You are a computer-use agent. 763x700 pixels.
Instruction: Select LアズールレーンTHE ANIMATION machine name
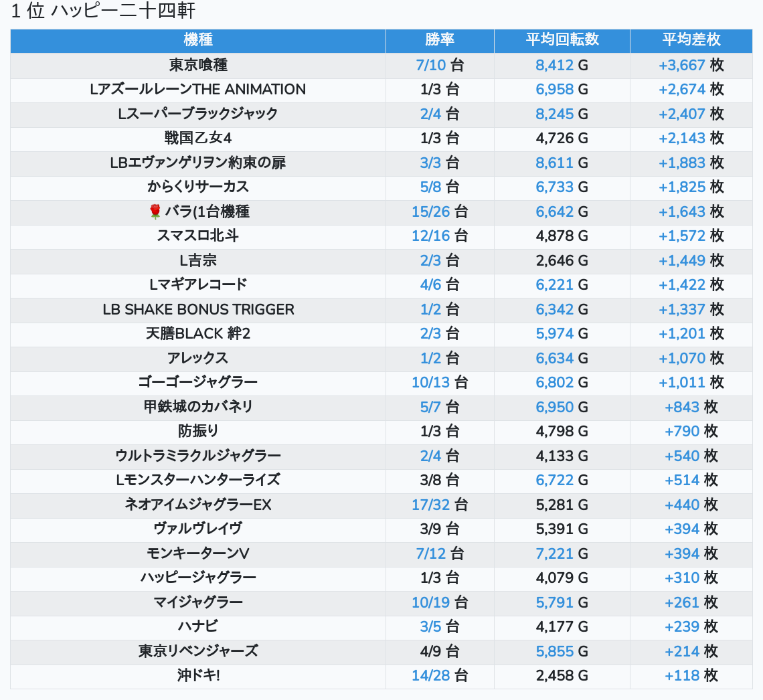(198, 90)
